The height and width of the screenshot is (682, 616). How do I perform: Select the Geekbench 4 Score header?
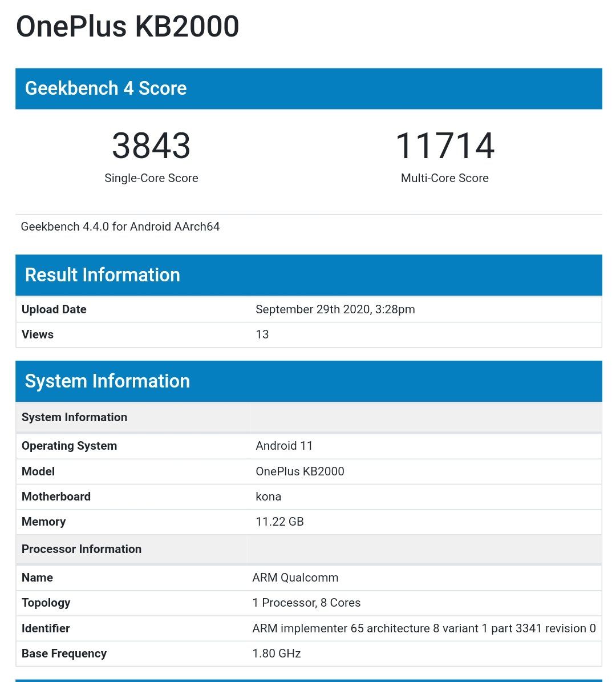click(106, 88)
